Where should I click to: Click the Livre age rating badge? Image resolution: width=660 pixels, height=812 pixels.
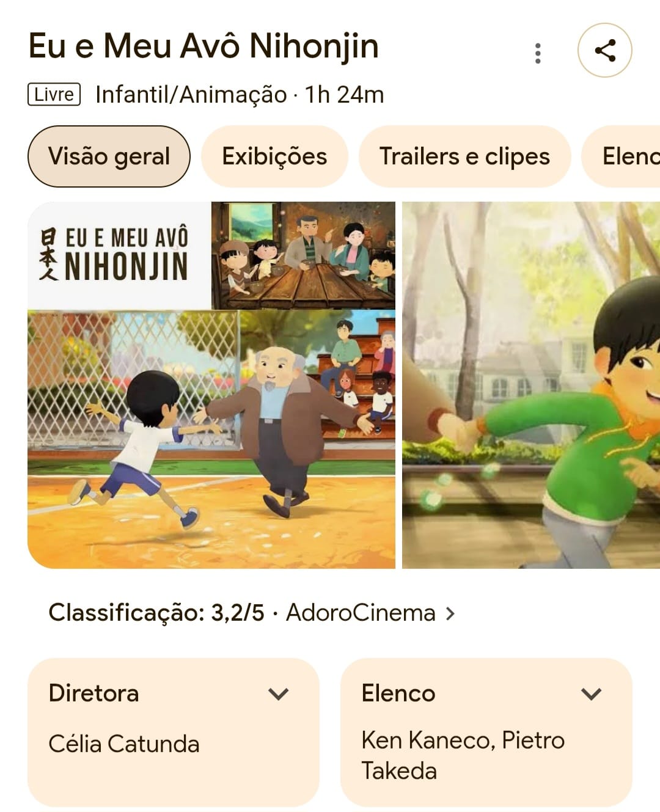pyautogui.click(x=54, y=95)
